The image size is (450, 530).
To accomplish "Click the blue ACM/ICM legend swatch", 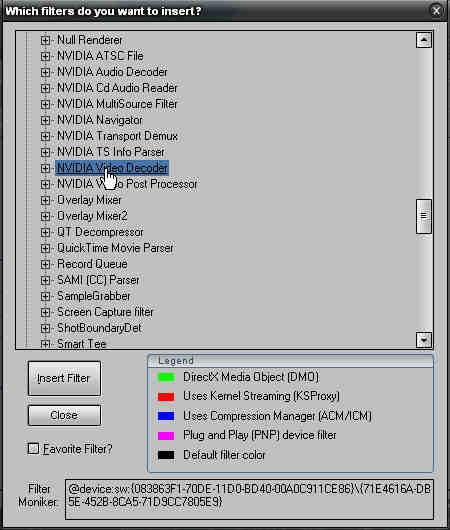I will point(166,416).
